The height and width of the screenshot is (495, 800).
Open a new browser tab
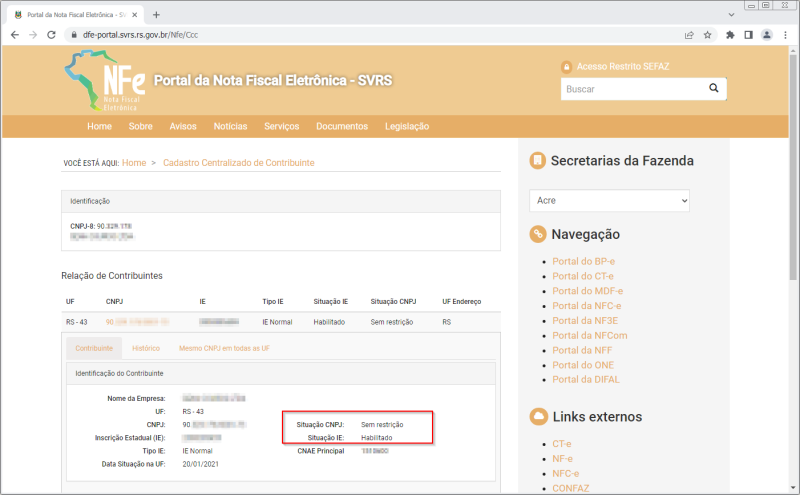(x=156, y=15)
